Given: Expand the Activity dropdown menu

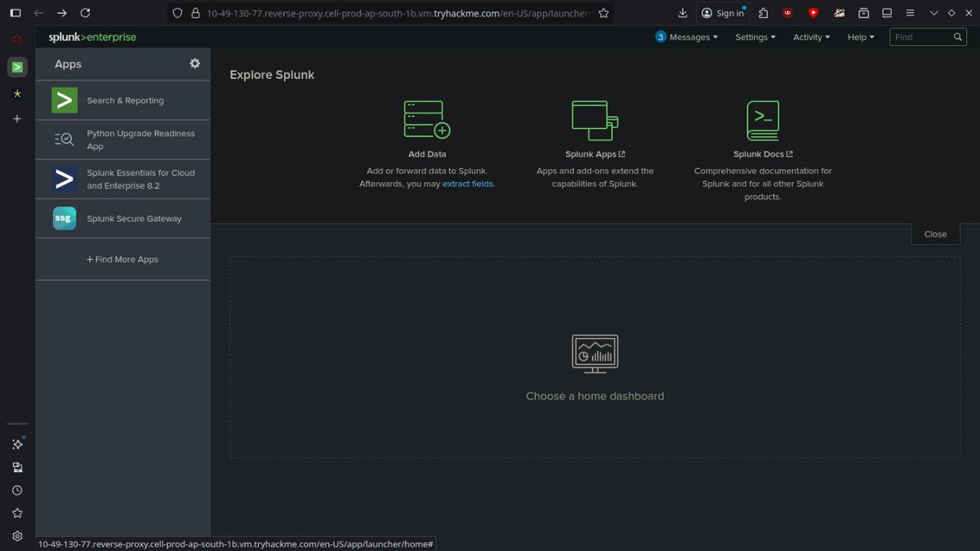Looking at the screenshot, I should tap(811, 37).
